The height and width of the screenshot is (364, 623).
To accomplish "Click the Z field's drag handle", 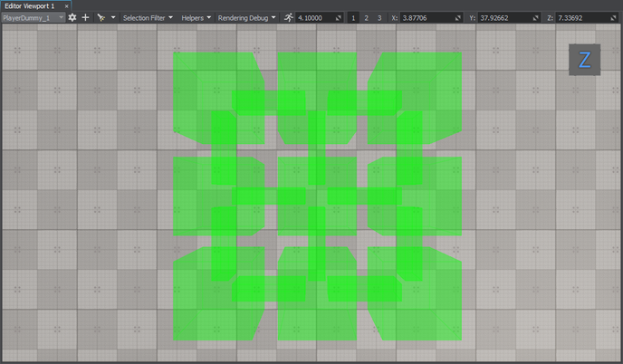I will 613,18.
